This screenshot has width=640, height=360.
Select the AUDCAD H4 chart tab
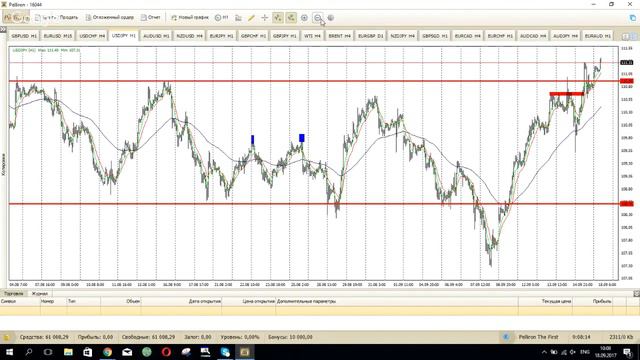coord(533,36)
